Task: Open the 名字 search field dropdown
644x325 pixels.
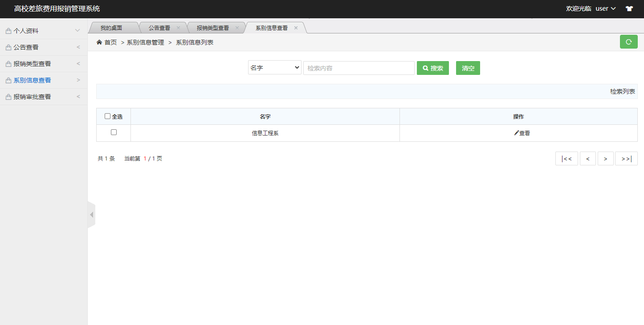Action: (x=275, y=68)
